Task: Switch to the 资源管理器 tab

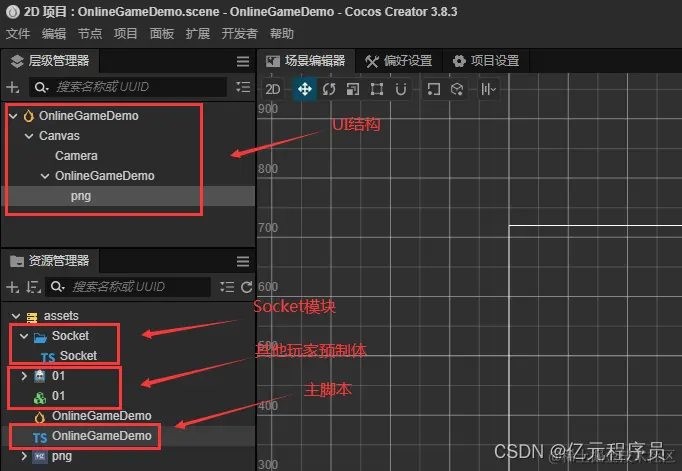Action: (x=50, y=261)
